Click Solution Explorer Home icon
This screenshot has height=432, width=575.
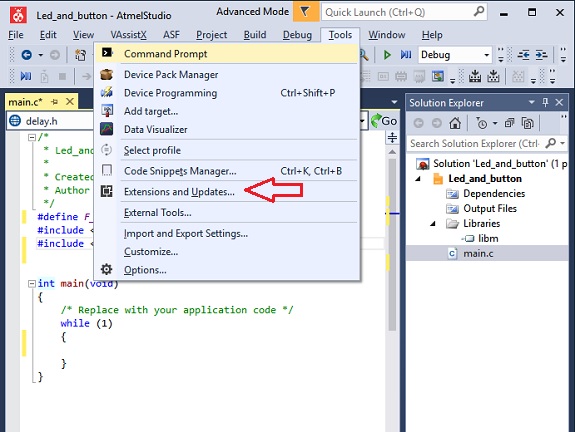click(x=455, y=123)
